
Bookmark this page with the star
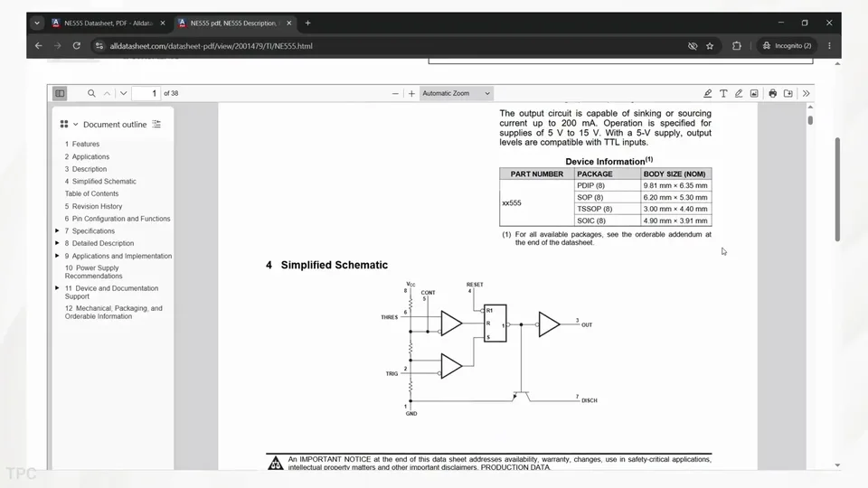click(x=710, y=46)
